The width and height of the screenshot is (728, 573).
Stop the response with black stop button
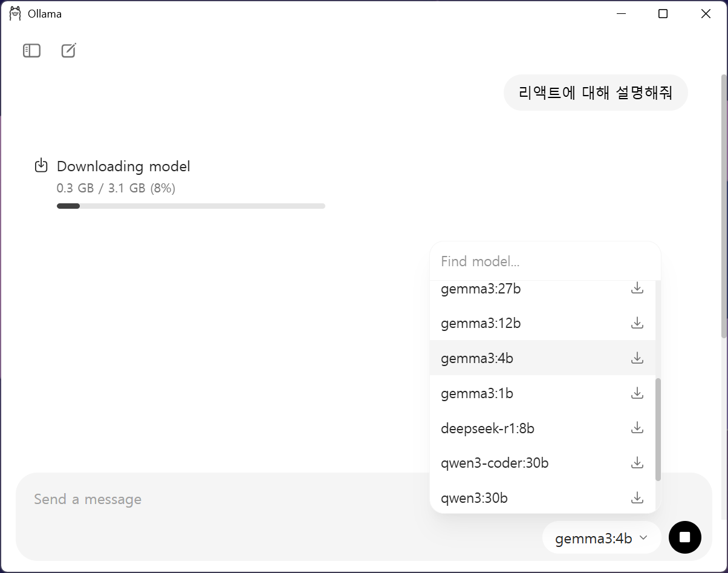(684, 537)
